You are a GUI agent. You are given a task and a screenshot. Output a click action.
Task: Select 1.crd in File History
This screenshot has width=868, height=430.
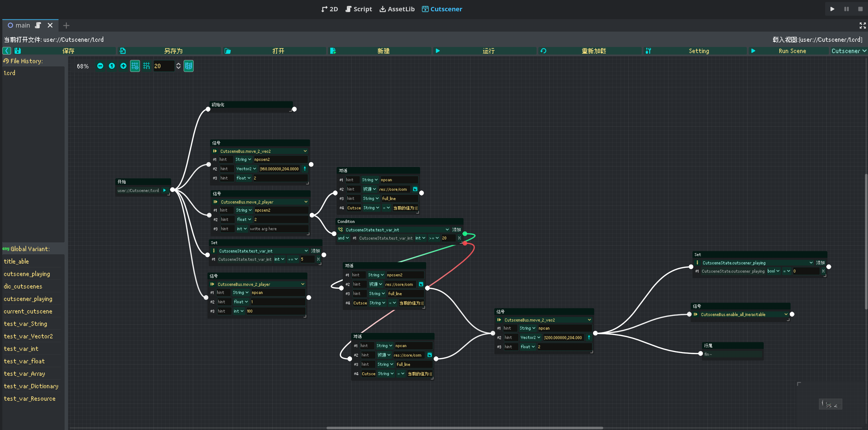(10, 73)
